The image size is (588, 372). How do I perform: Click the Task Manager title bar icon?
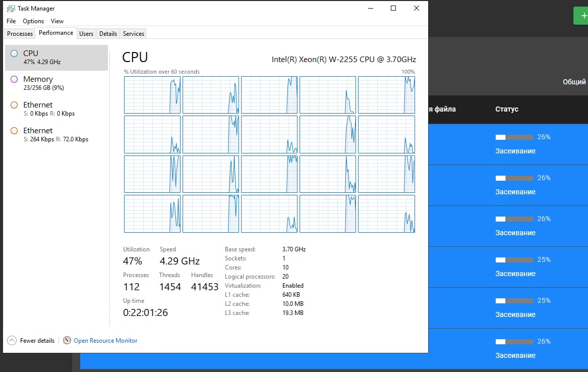click(x=11, y=8)
